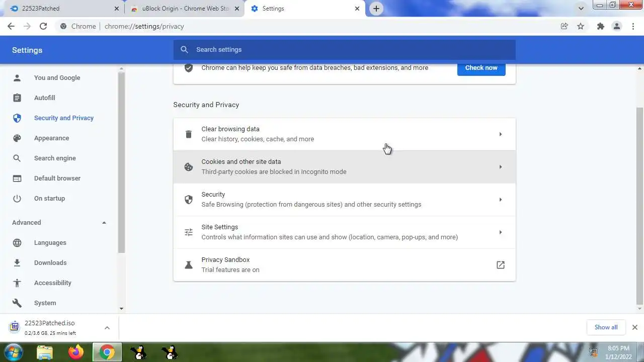This screenshot has height=362, width=644.
Task: Open Windows Explorer from taskbar
Action: click(45, 352)
